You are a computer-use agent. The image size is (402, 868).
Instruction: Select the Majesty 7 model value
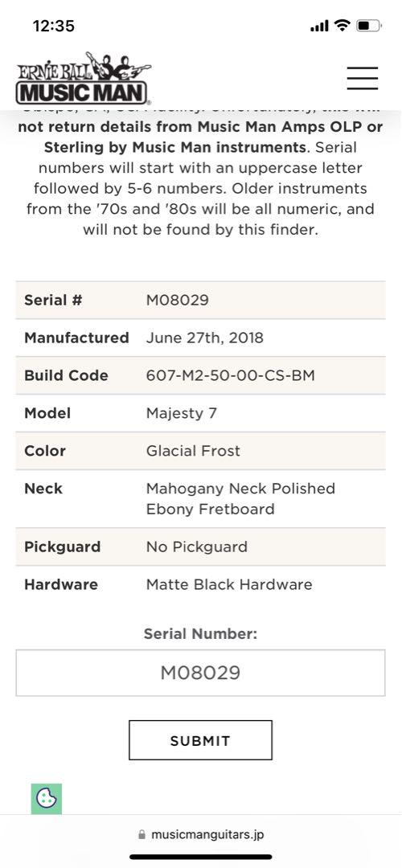pyautogui.click(x=181, y=414)
